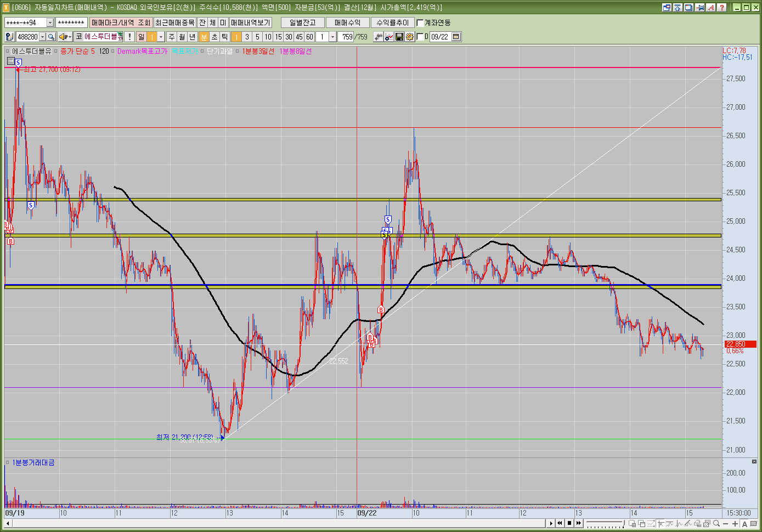Click the 1분봉3일선 indicator legend label
Image resolution: width=762 pixels, height=532 pixels.
pos(258,51)
